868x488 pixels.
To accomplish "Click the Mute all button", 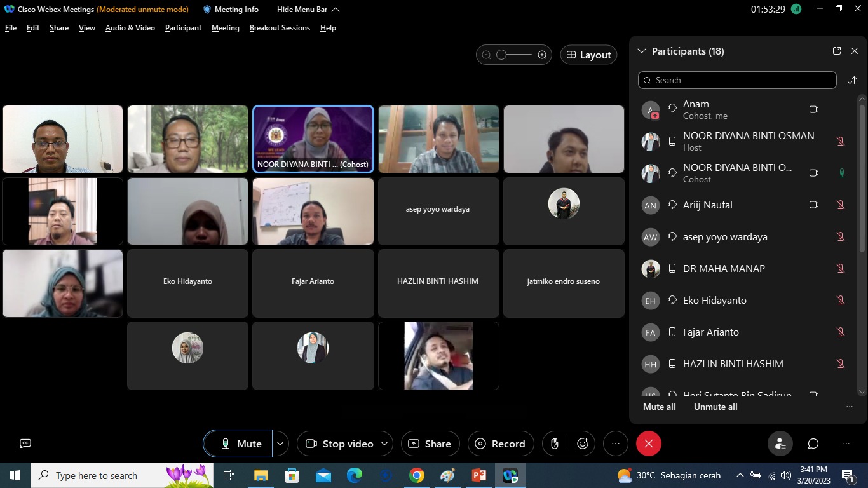I will tap(659, 407).
